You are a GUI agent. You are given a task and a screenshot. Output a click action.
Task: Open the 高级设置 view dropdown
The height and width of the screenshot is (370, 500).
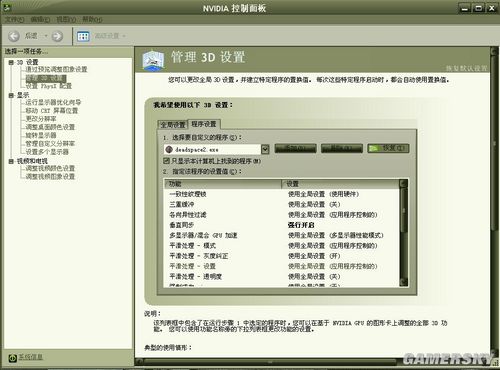coord(124,36)
